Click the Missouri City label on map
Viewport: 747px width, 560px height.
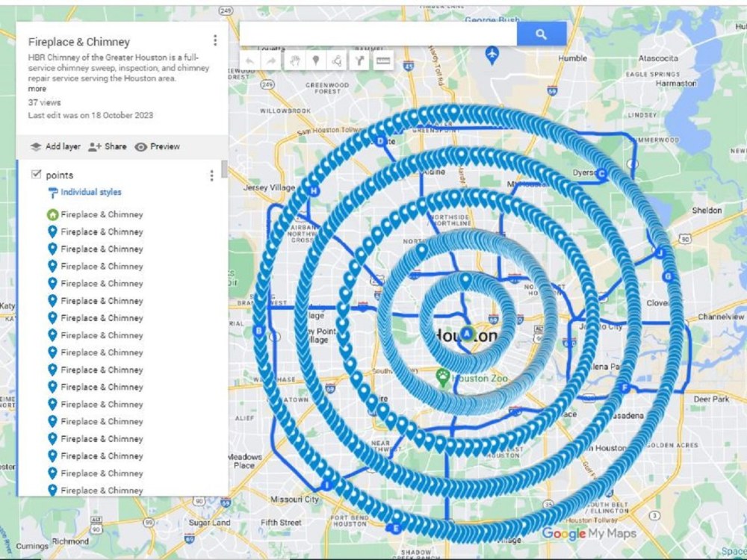(294, 499)
